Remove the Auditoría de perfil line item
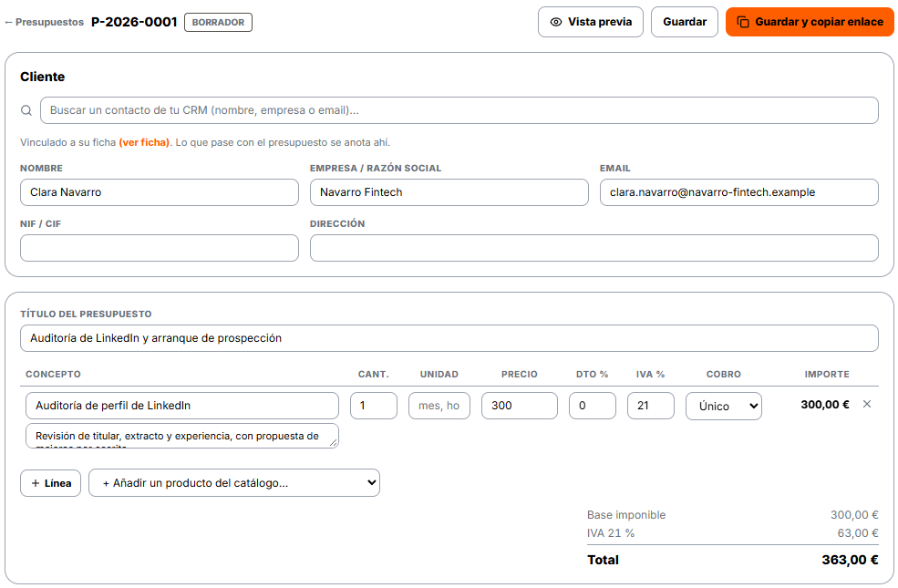The height and width of the screenshot is (588, 898). pyautogui.click(x=867, y=404)
